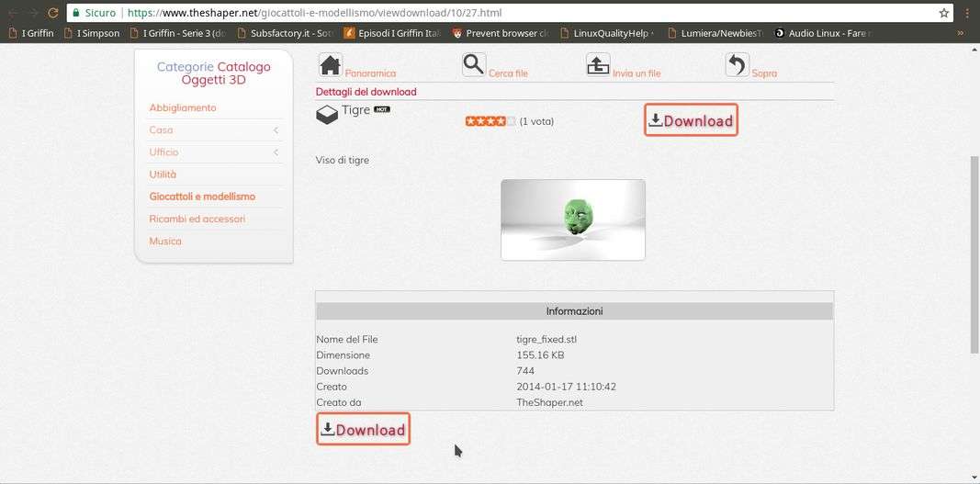Viewport: 980px width, 484px height.
Task: Open the Panoramica link
Action: tap(371, 73)
